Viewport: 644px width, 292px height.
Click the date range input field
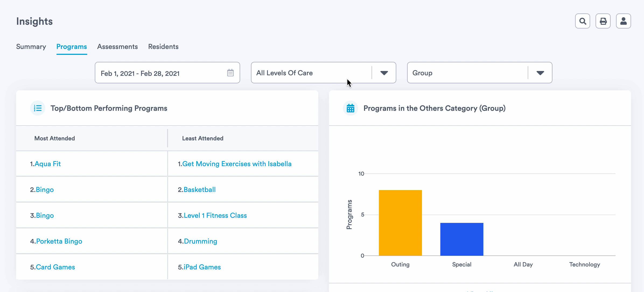pyautogui.click(x=162, y=73)
